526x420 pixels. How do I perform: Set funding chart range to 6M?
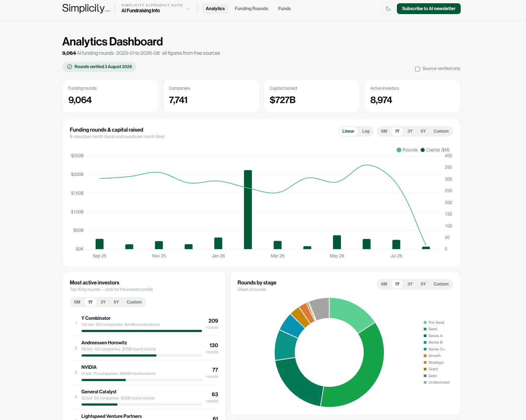[384, 131]
